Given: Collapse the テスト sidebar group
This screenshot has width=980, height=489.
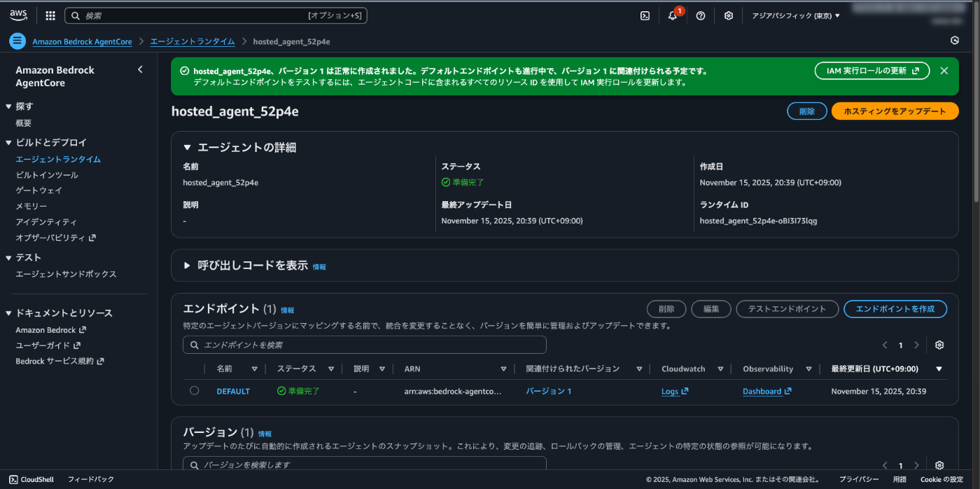Looking at the screenshot, I should pyautogui.click(x=8, y=257).
